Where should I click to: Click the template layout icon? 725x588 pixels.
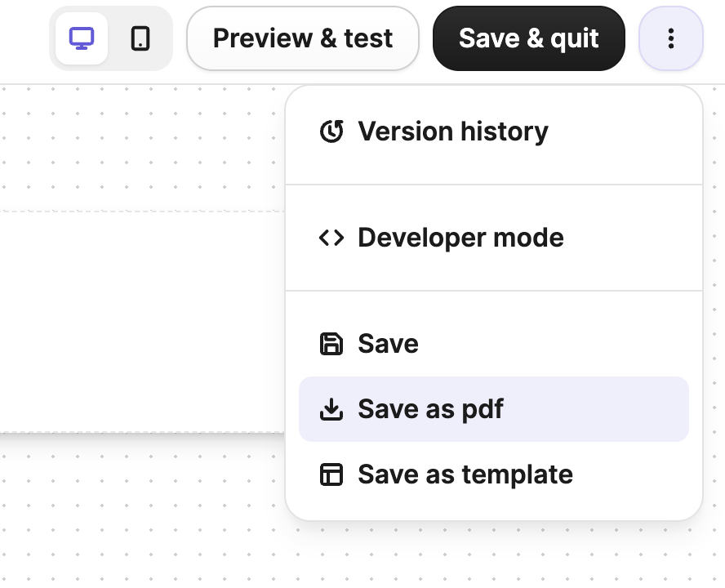(x=331, y=474)
